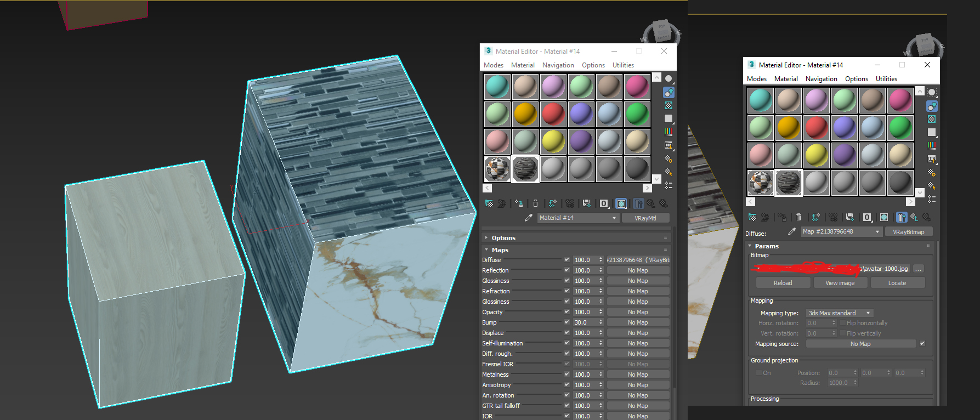Open Utilities menu in the VRayBitmap editor
The width and height of the screenshot is (980, 420).
click(886, 79)
